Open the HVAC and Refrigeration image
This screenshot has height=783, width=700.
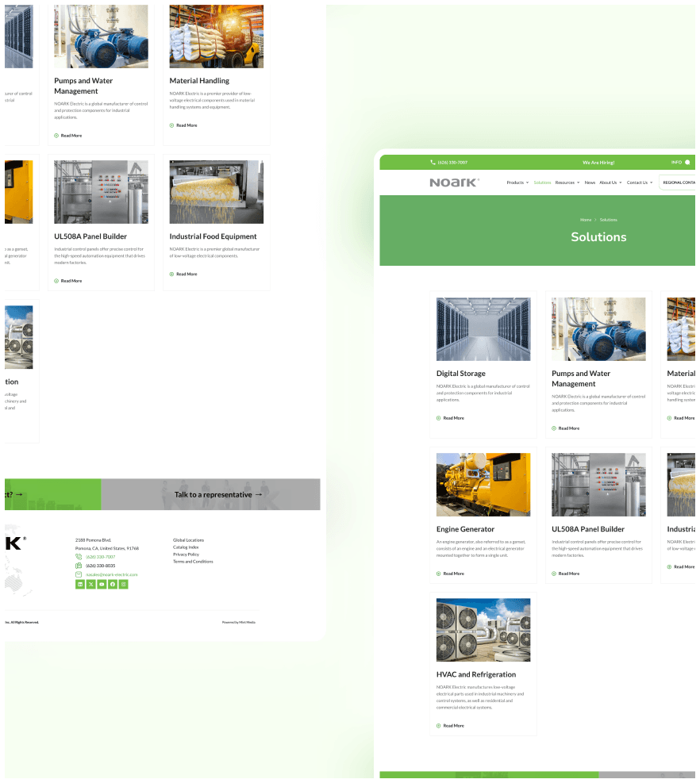[483, 630]
